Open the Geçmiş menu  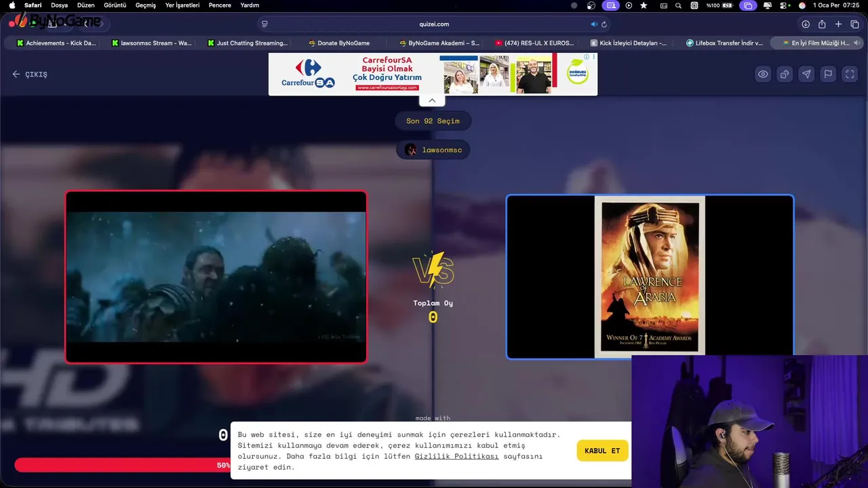(x=146, y=5)
